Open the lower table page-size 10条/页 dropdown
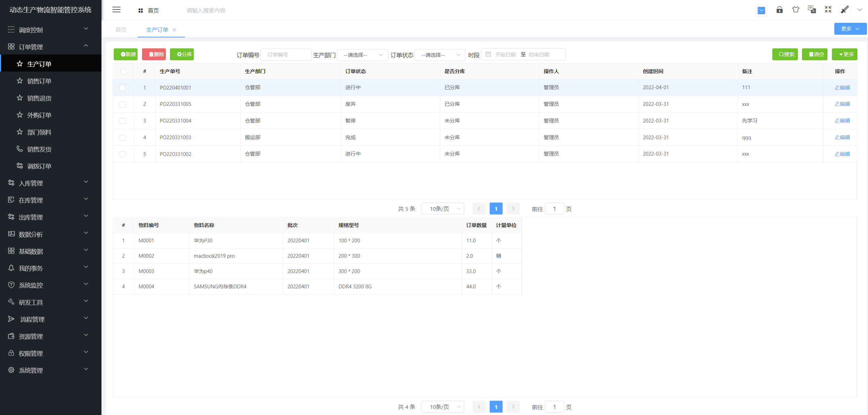 point(443,407)
